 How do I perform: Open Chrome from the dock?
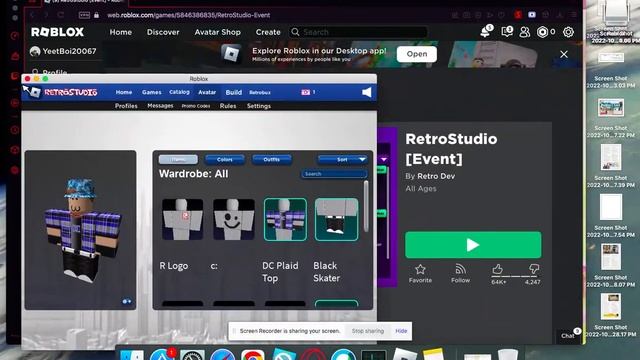(x=253, y=355)
